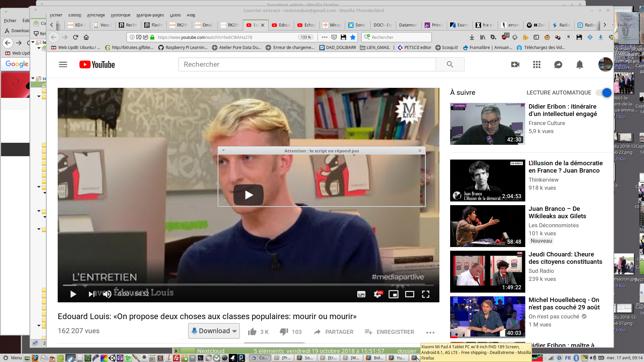Viewport: 644px width, 362px height.
Task: Open YouTube notifications bell
Action: [x=579, y=64]
